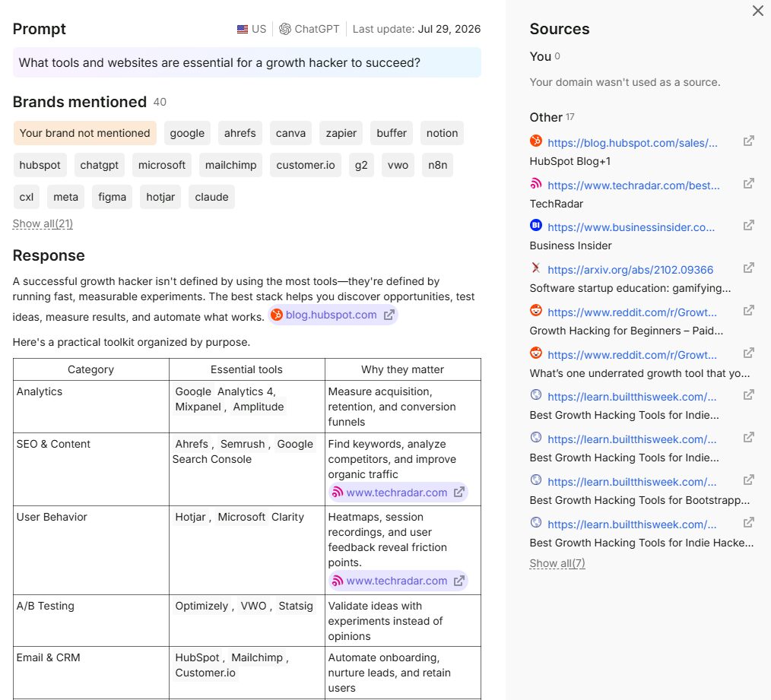The width and height of the screenshot is (771, 700).
Task: Open the businessinsider.co source link
Action: pyautogui.click(x=631, y=227)
